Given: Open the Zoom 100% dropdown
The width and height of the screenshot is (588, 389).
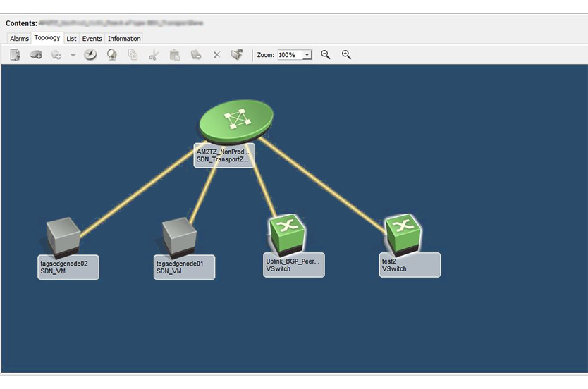Looking at the screenshot, I should (307, 55).
